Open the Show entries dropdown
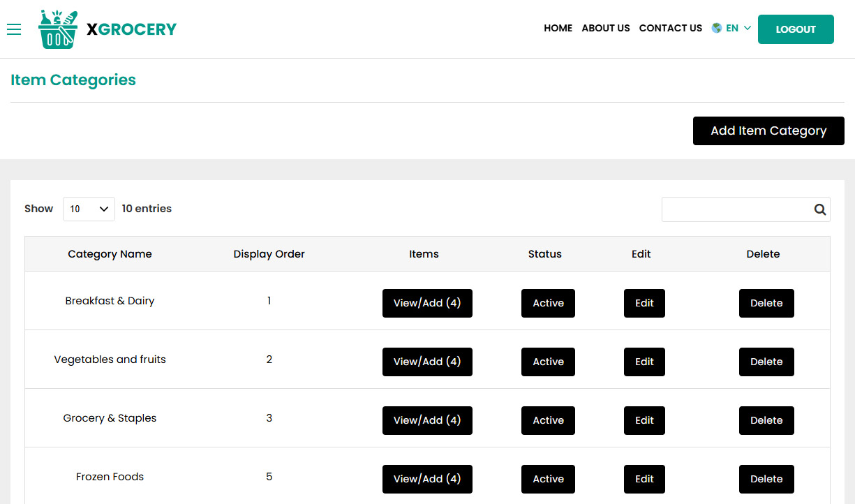This screenshot has width=855, height=504. pyautogui.click(x=89, y=209)
